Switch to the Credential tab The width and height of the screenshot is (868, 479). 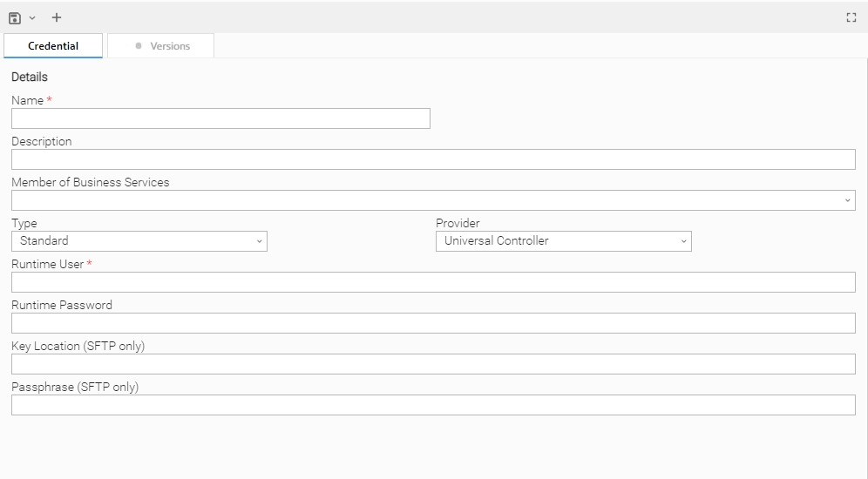pos(53,46)
